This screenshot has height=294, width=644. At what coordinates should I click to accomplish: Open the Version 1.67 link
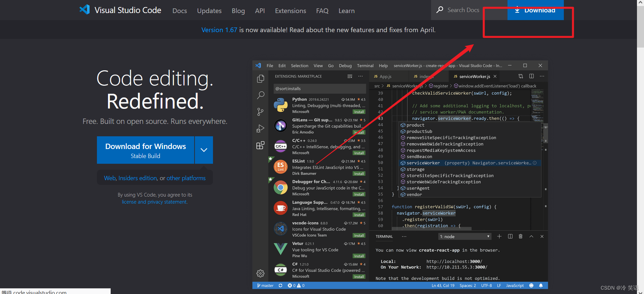click(x=219, y=30)
